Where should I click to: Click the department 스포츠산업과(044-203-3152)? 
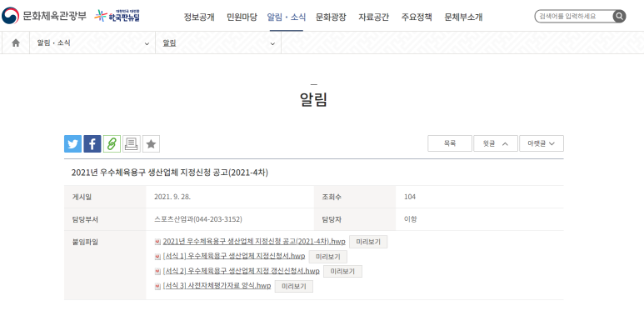198,219
